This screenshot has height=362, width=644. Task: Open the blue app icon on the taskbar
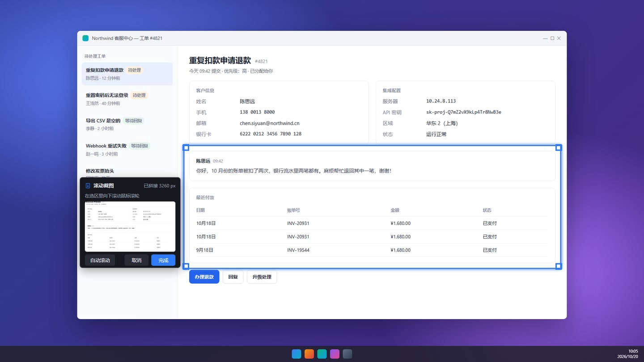click(297, 354)
